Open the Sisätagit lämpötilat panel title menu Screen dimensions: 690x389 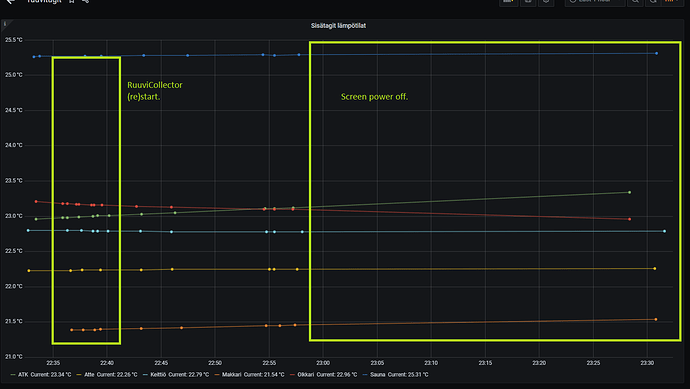coord(338,26)
